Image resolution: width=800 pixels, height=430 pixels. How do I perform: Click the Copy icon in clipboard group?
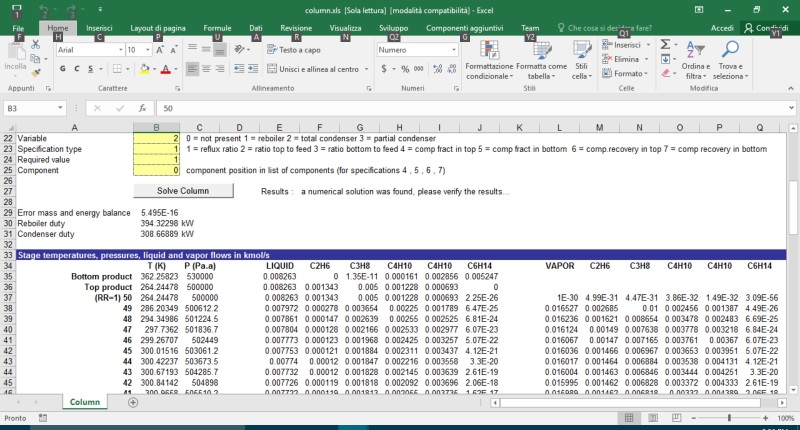[35, 59]
